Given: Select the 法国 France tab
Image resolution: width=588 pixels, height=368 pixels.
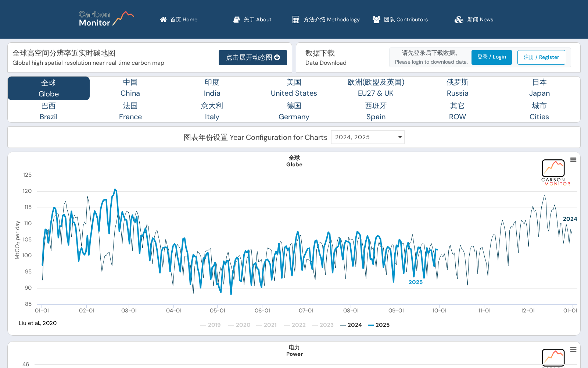Looking at the screenshot, I should [130, 111].
